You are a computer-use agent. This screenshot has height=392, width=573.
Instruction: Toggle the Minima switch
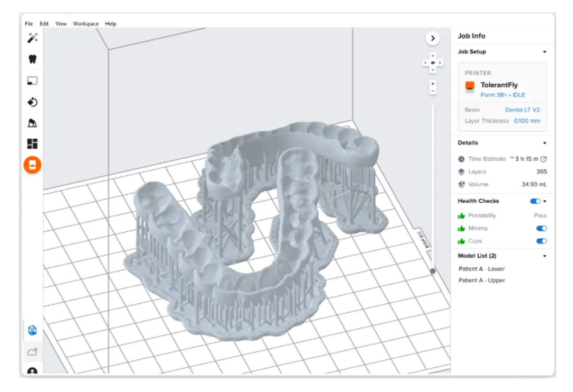[541, 229]
